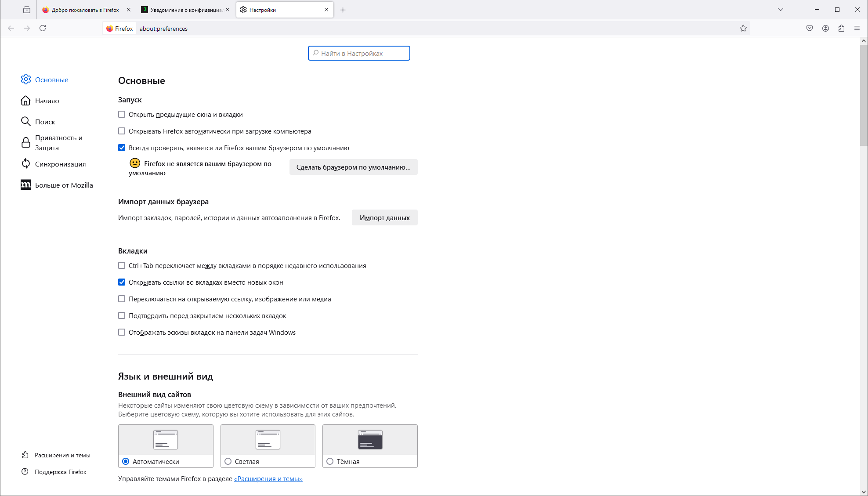Viewport: 868px width, 496px height.
Task: Uncheck Открывать ссылки во вкладках вместо новых окон
Action: tap(122, 282)
